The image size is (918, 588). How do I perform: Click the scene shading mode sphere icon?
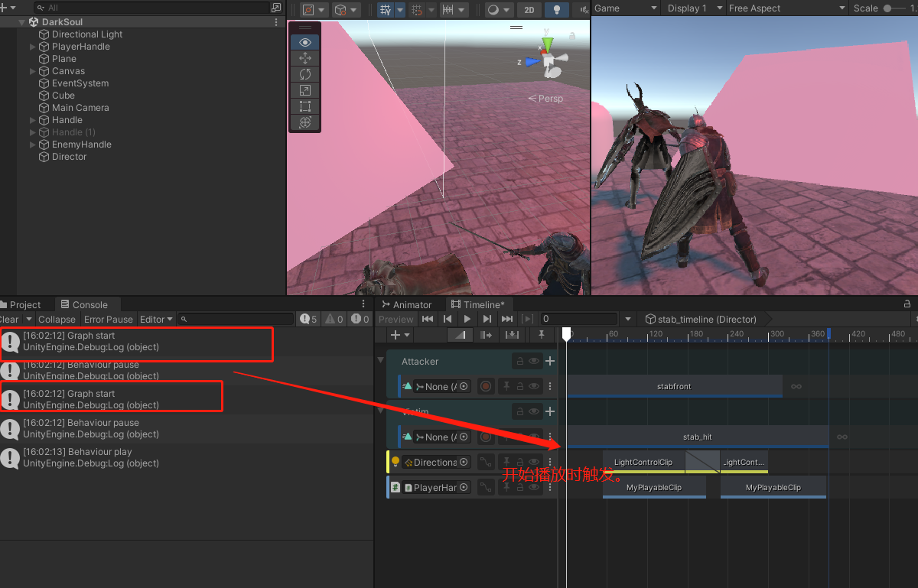click(x=493, y=9)
